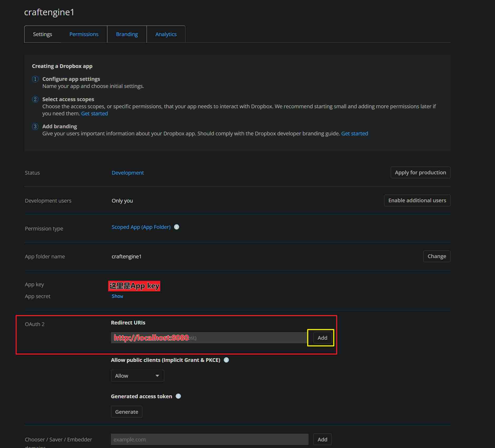Change the App folder name
Viewport: 495px width, 448px height.
point(437,256)
